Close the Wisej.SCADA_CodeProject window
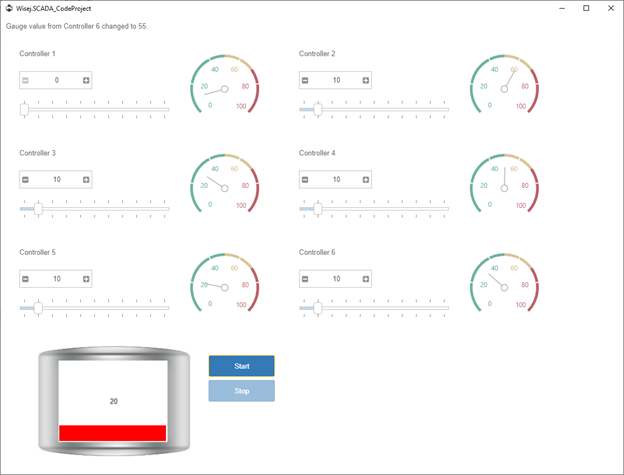 pos(611,8)
